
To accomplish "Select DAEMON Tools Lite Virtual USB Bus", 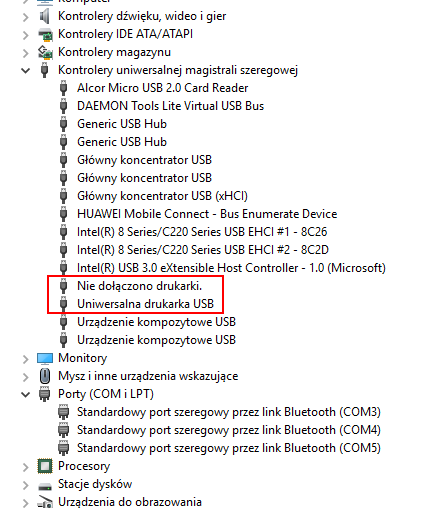I will tap(170, 106).
